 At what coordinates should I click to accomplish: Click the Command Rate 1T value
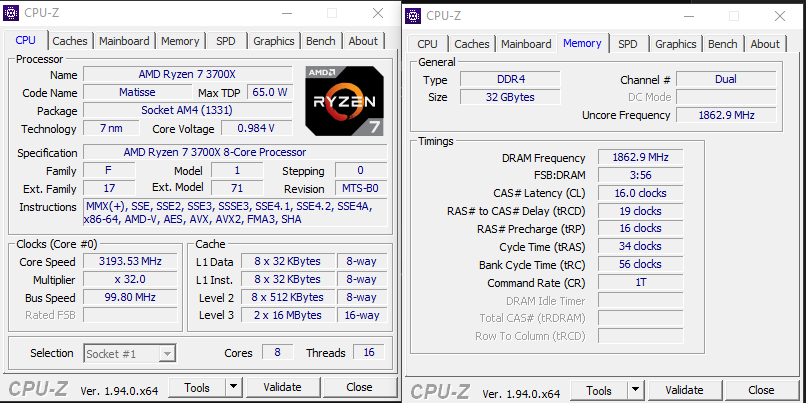640,283
